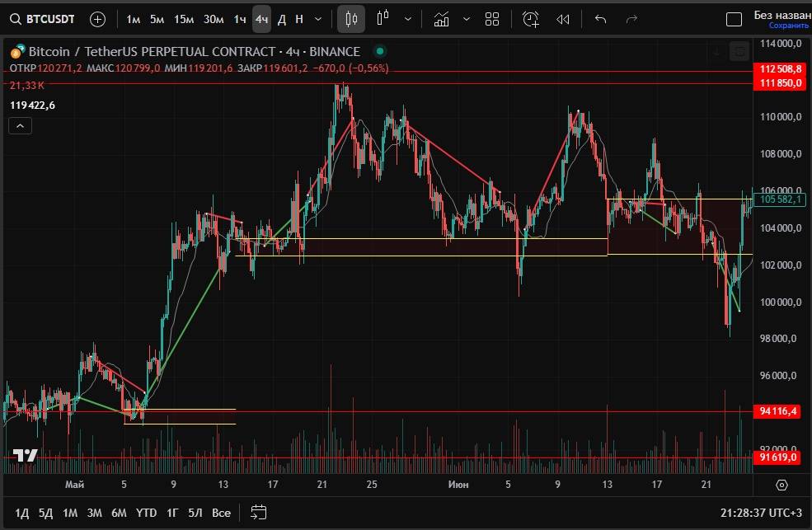Screen dimensions: 812x530
Task: Start bar replay with the rewind icon
Action: click(x=563, y=19)
